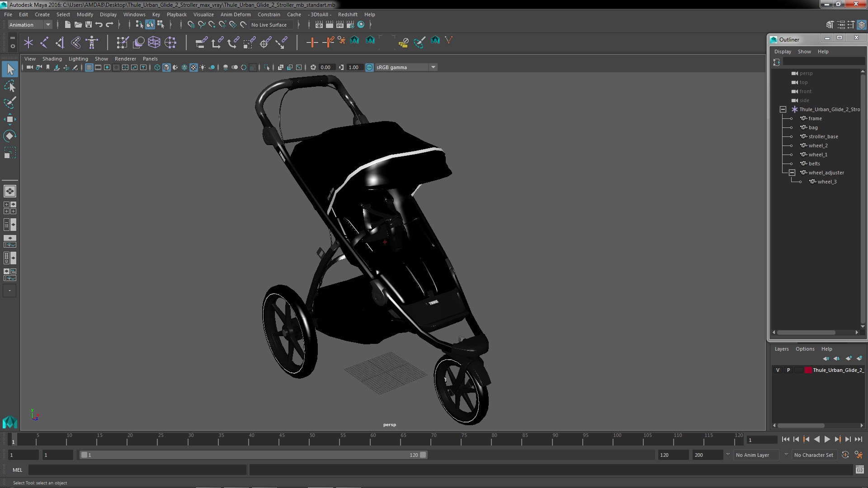Select the Select Tool arrow in toolbox
Screen dimensions: 868x488
coord(10,69)
